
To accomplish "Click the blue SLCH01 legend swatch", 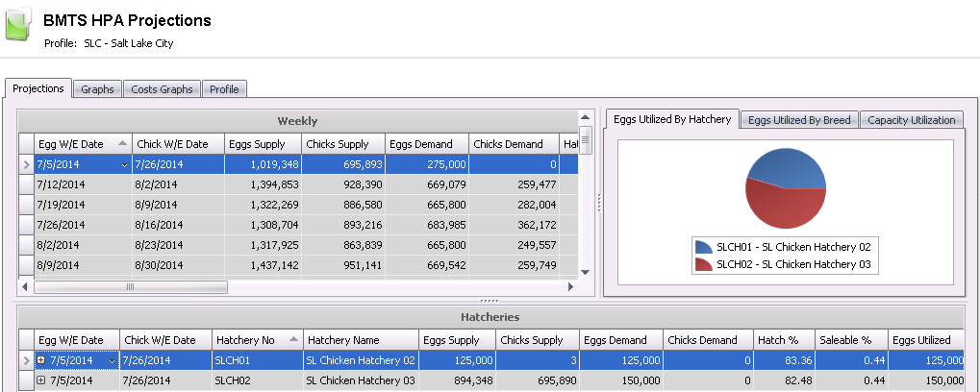I will [703, 247].
